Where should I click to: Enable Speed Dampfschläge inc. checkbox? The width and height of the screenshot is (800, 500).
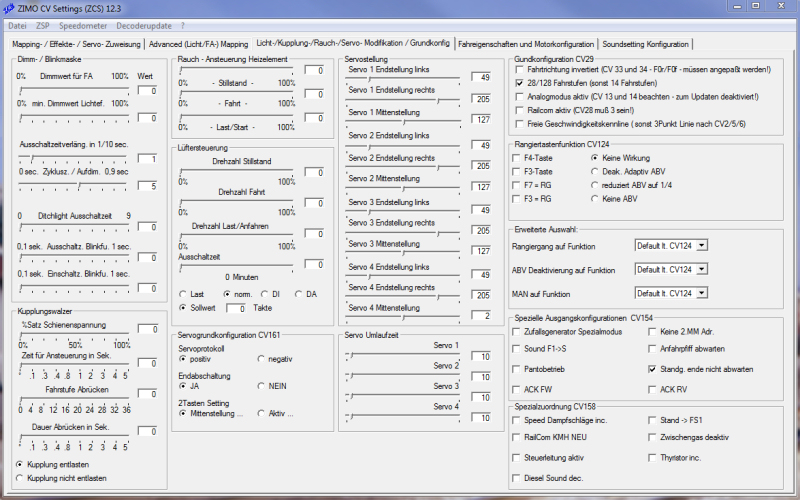516,420
